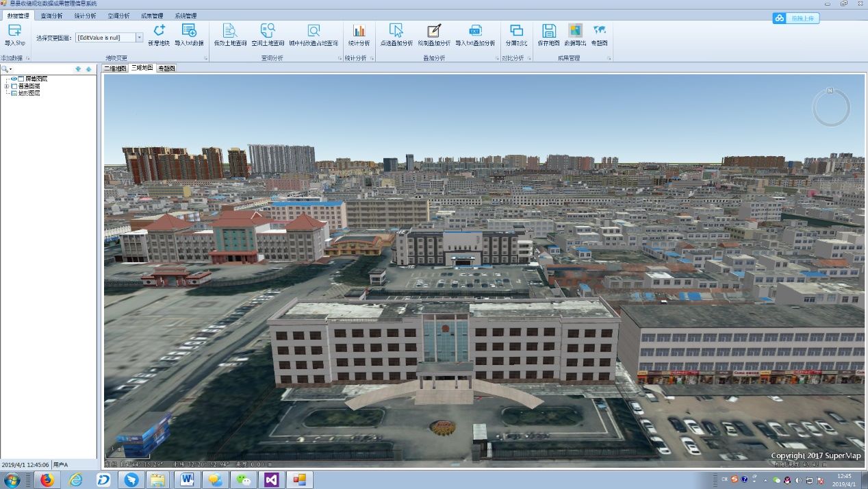Image resolution: width=868 pixels, height=489 pixels.
Task: Start the 绘制叠加分析 draw tool
Action: tap(434, 31)
